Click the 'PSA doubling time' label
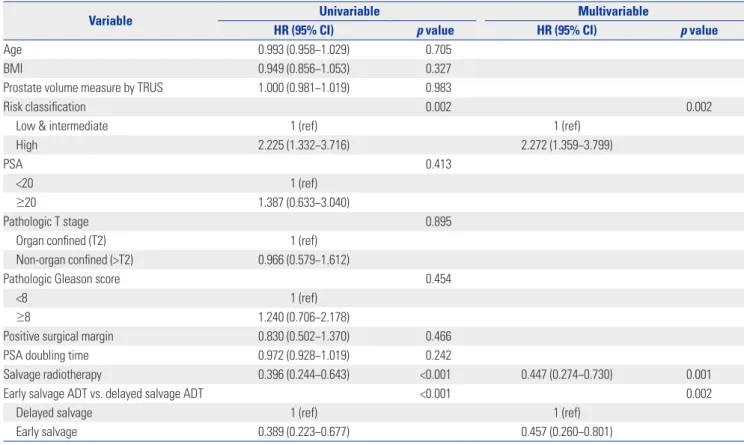The image size is (744, 445). [46, 355]
